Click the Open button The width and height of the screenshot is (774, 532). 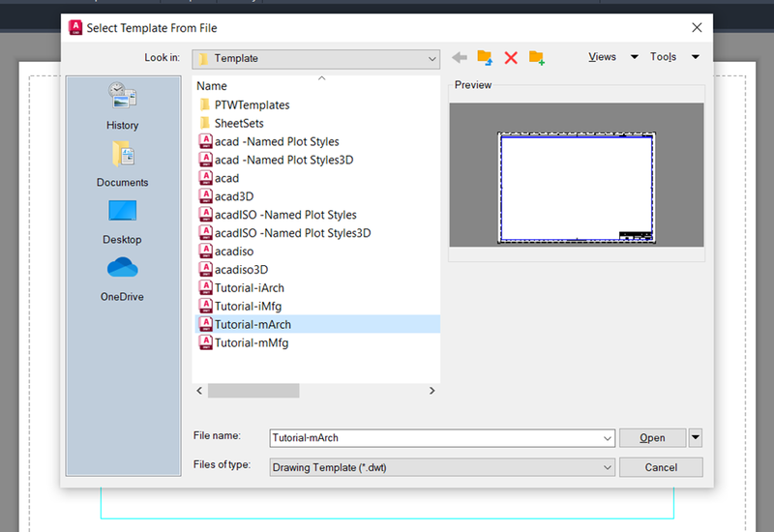(x=652, y=438)
